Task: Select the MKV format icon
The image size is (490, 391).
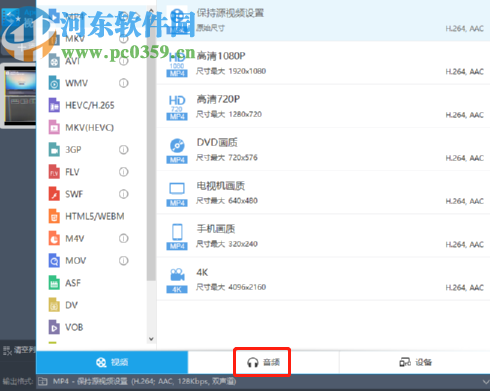Action: (54, 39)
